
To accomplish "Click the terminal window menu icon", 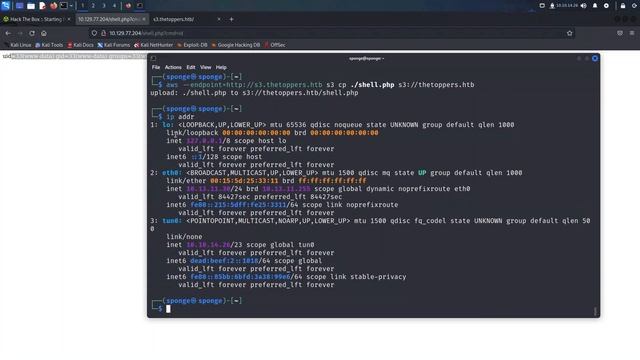I will click(x=153, y=59).
